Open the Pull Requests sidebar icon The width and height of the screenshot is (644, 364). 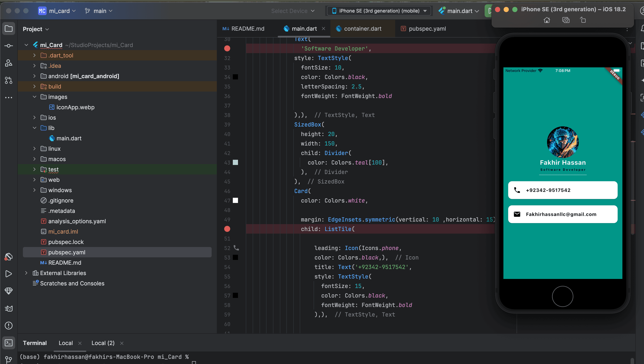point(8,80)
